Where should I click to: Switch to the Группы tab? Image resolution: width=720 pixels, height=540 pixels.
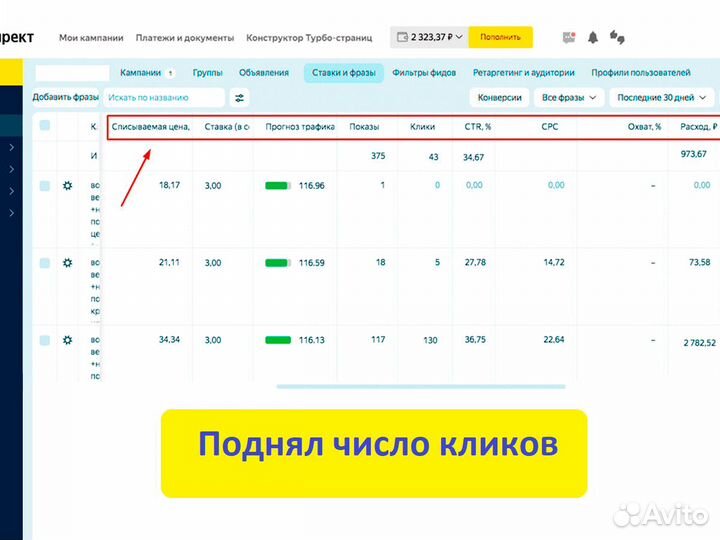208,73
